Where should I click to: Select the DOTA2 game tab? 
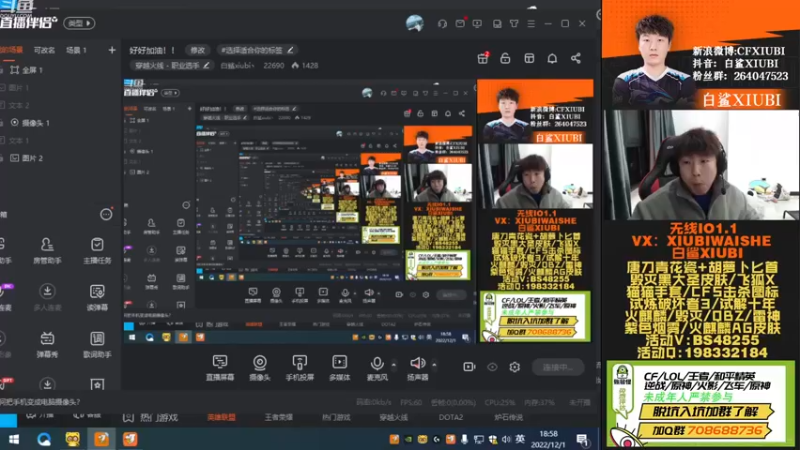[x=451, y=417]
